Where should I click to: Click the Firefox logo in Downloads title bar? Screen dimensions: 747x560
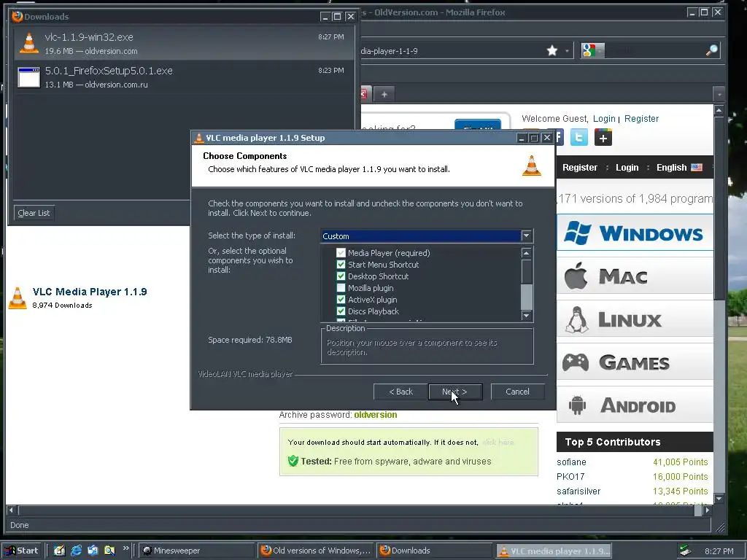(x=18, y=16)
